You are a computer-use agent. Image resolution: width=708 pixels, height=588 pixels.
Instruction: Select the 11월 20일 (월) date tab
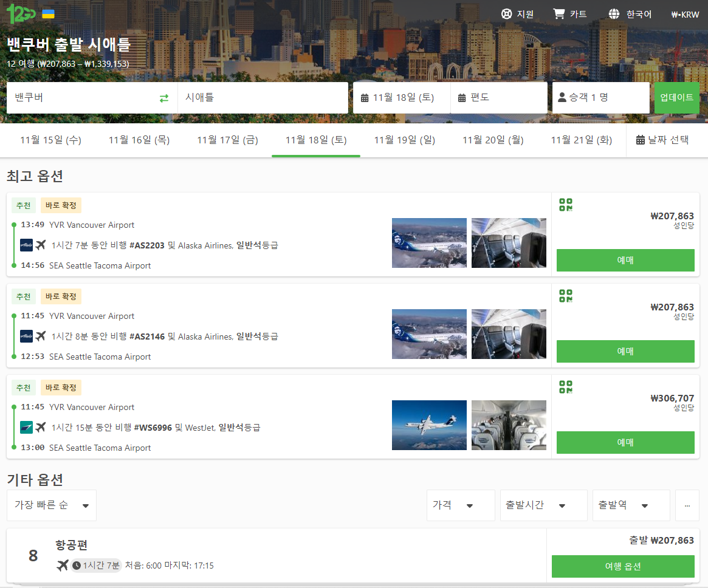tap(493, 140)
